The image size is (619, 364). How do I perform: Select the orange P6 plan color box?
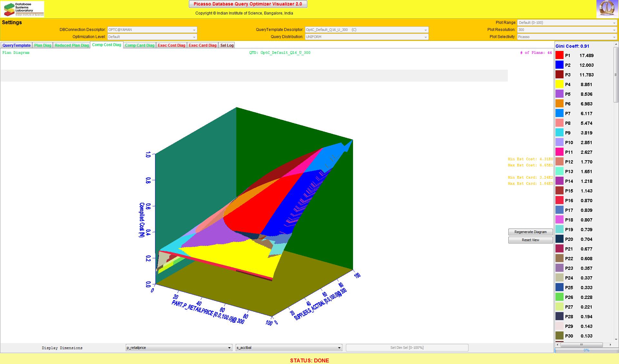coord(559,104)
